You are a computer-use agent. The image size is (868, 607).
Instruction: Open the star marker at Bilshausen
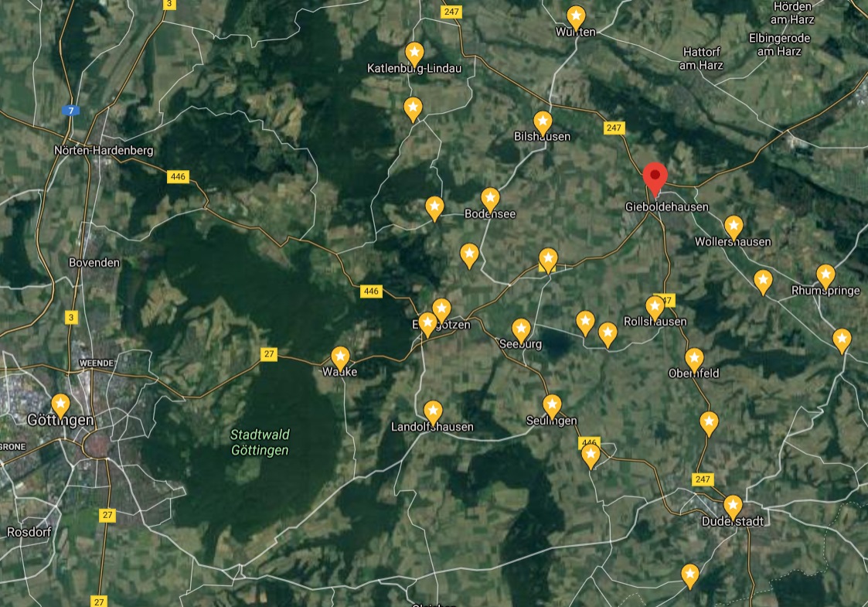click(x=543, y=123)
